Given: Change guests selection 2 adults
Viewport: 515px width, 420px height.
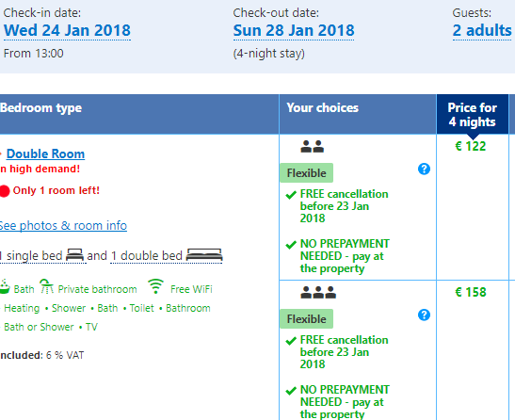Looking at the screenshot, I should coord(482,30).
